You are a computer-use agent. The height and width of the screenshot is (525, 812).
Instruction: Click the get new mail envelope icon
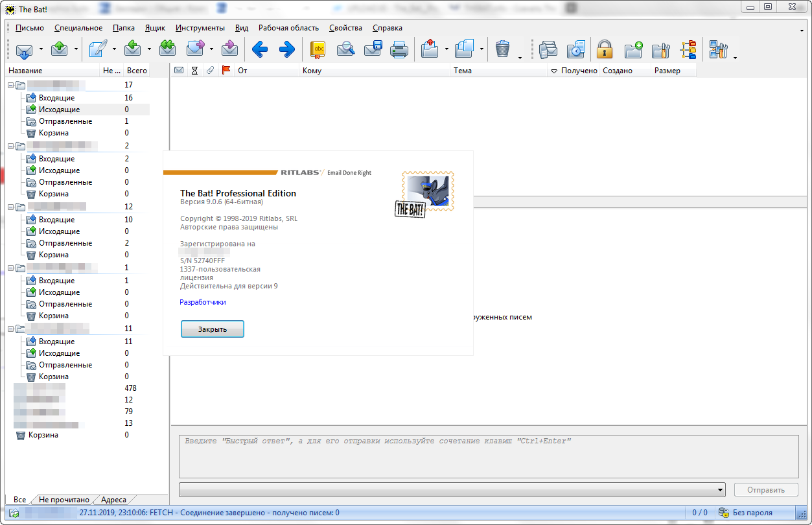pos(24,49)
